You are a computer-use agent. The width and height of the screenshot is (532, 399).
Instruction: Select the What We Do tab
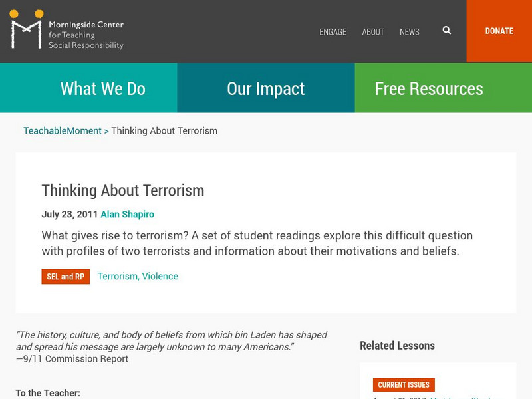tap(102, 88)
